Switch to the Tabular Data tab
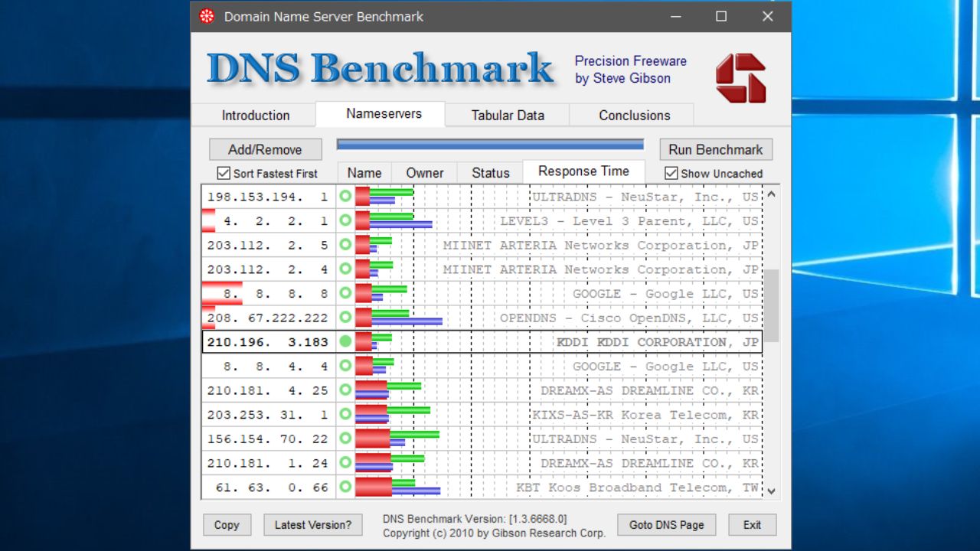Image resolution: width=980 pixels, height=551 pixels. click(x=508, y=116)
